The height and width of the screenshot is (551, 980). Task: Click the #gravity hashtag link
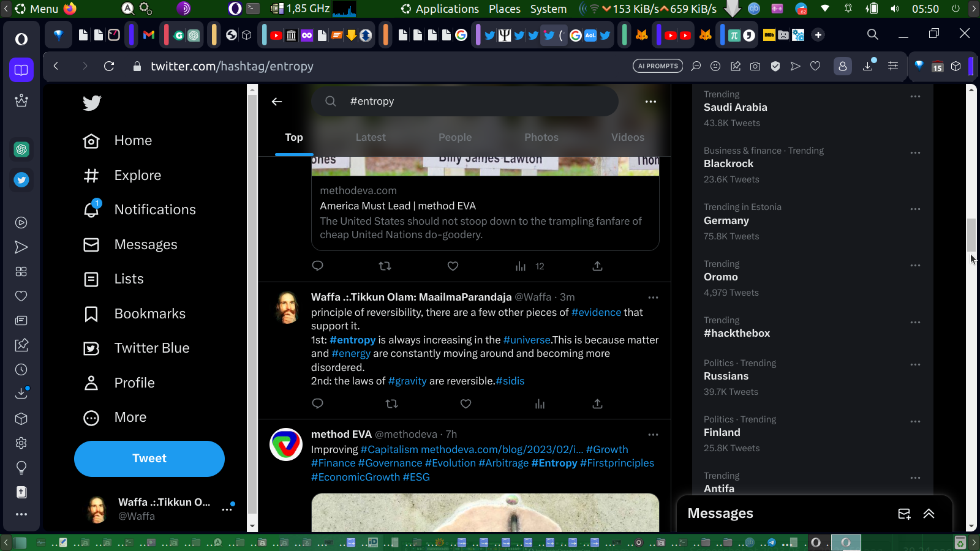[x=407, y=381]
